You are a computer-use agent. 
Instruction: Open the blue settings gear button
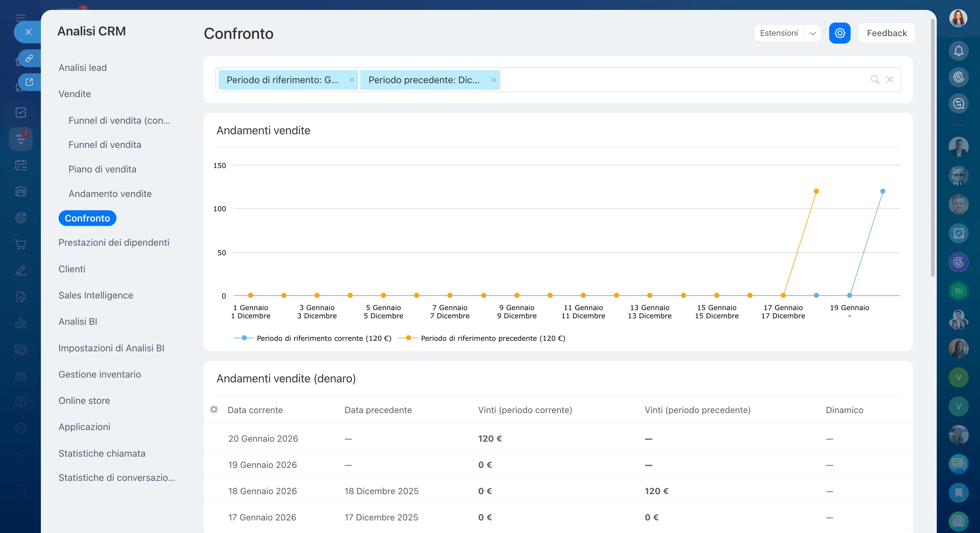839,33
